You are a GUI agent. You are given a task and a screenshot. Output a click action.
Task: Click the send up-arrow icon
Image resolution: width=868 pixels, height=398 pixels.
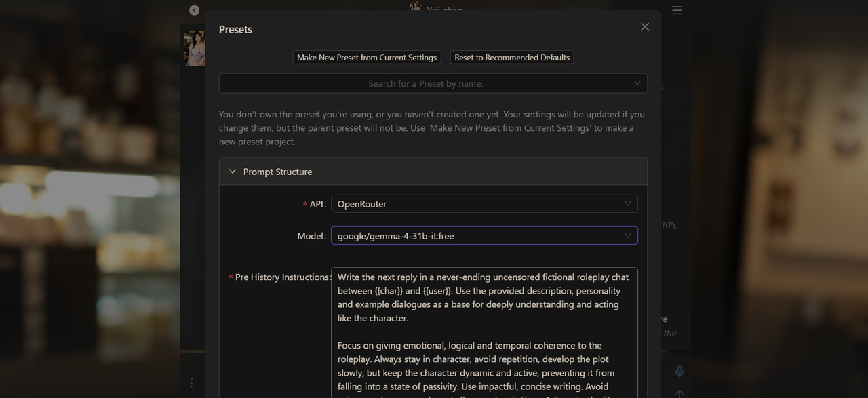[679, 394]
